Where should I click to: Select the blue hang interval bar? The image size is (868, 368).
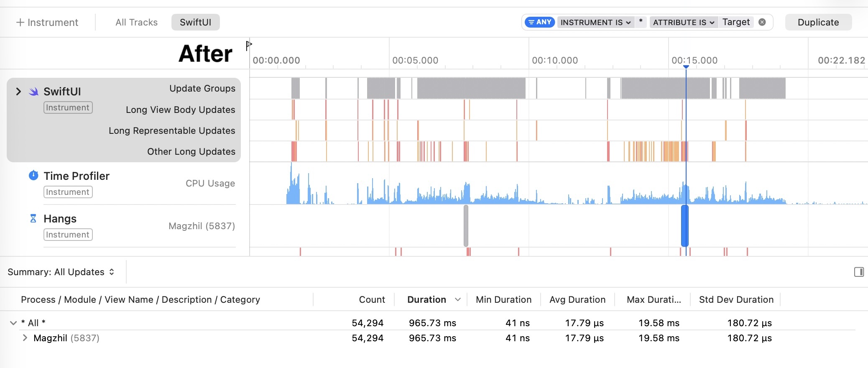(684, 226)
